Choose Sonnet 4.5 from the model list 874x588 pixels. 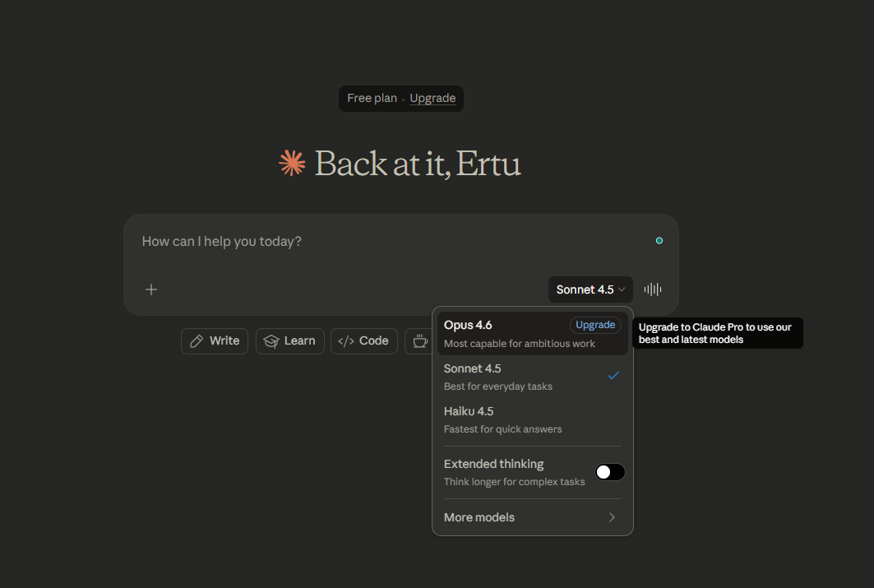pyautogui.click(x=532, y=377)
